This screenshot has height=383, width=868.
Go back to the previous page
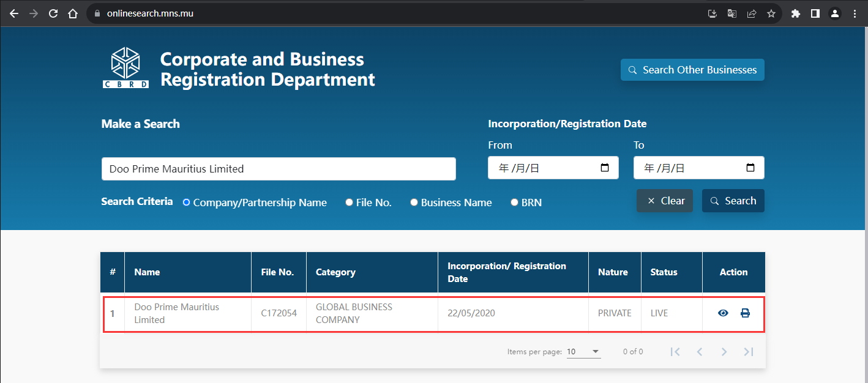click(14, 13)
